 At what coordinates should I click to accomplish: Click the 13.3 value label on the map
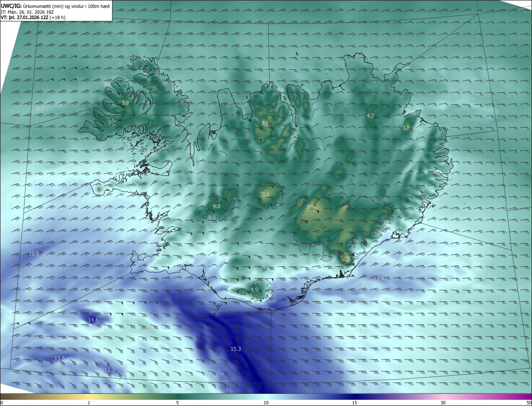coord(109,369)
